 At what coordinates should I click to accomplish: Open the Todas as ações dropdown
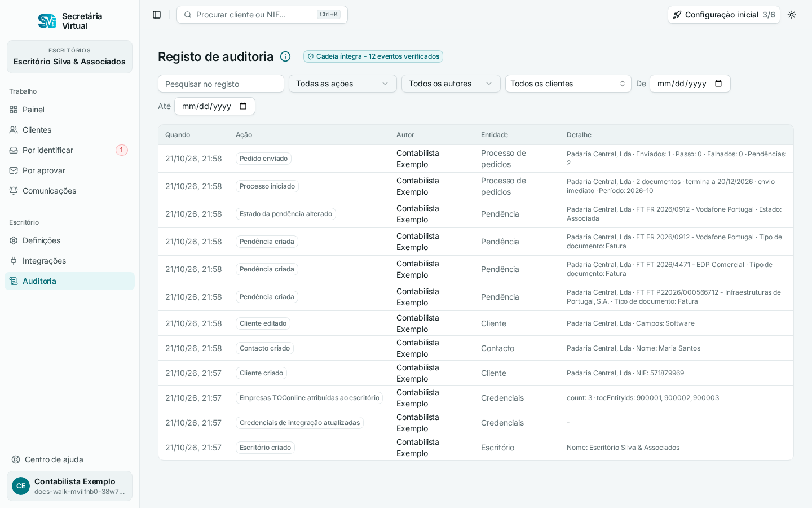coord(343,84)
